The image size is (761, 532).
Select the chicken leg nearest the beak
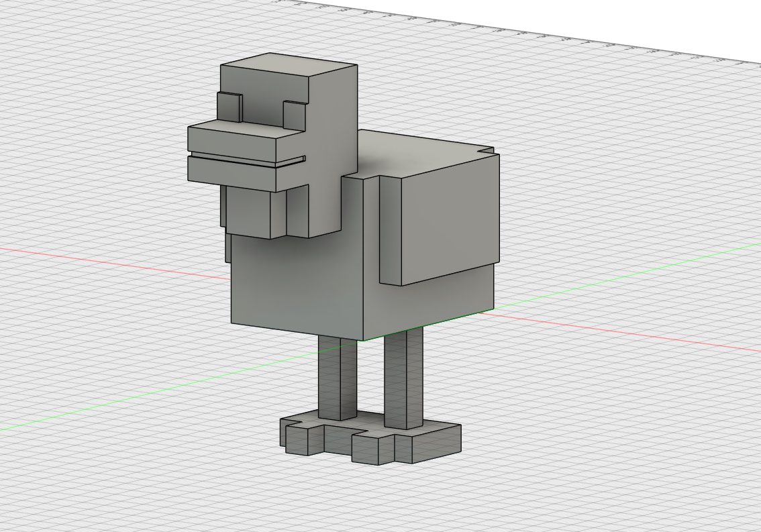click(338, 378)
